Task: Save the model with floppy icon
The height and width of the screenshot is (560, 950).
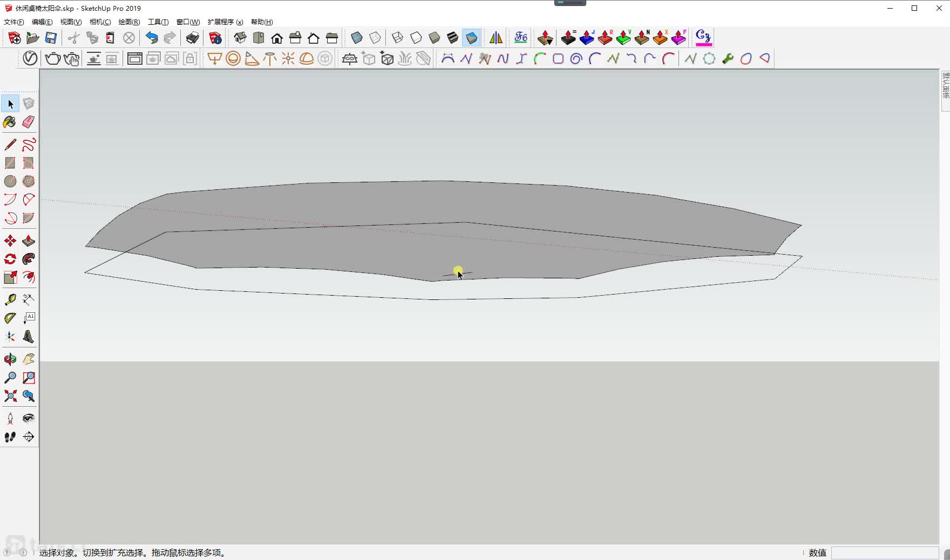Action: click(51, 38)
